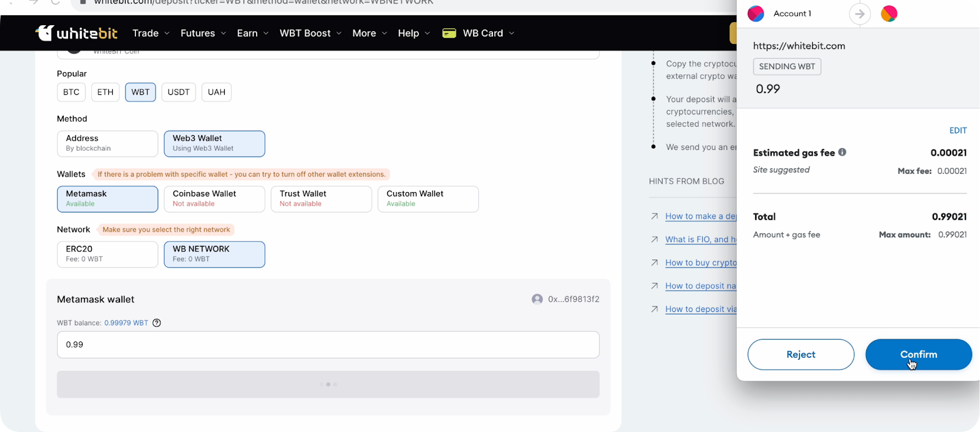
Task: Click the arrow icon between MetaMask accounts
Action: pyautogui.click(x=860, y=14)
